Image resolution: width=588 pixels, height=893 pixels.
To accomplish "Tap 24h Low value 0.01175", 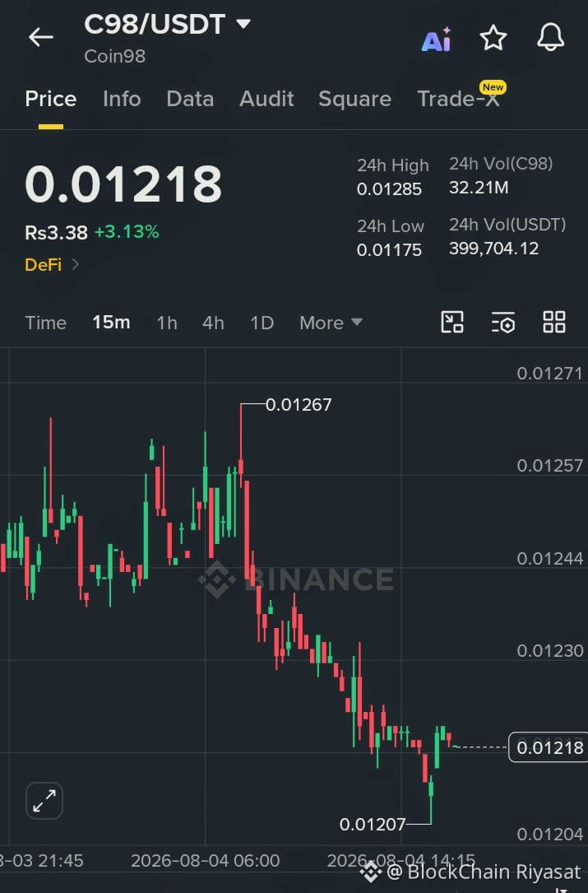I will click(389, 250).
